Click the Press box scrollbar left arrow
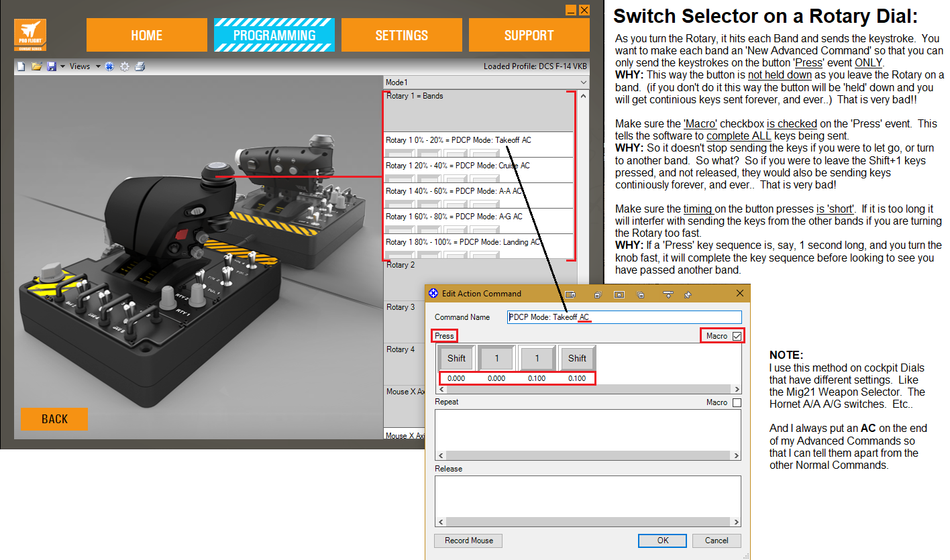This screenshot has height=560, width=950. tap(441, 389)
